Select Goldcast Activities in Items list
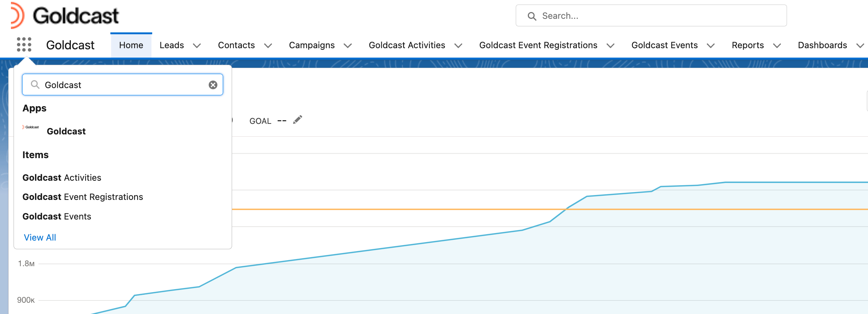 click(62, 178)
